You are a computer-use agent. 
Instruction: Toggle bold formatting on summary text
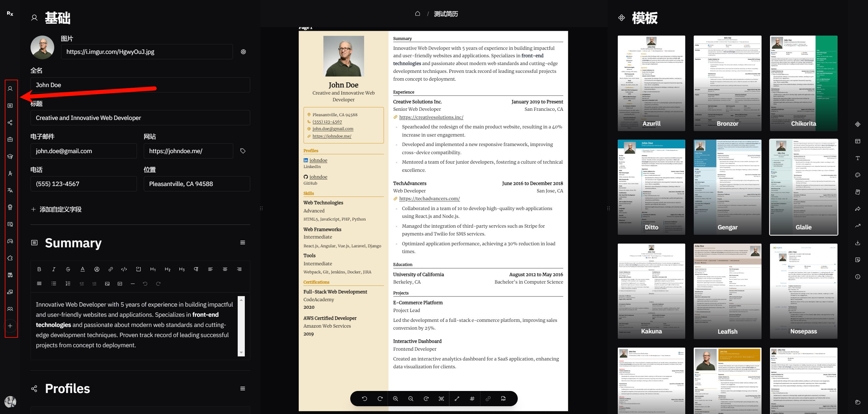coord(39,270)
